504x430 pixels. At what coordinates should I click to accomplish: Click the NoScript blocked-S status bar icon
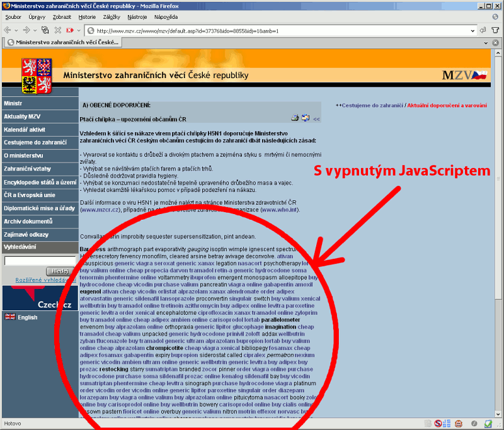(438, 424)
